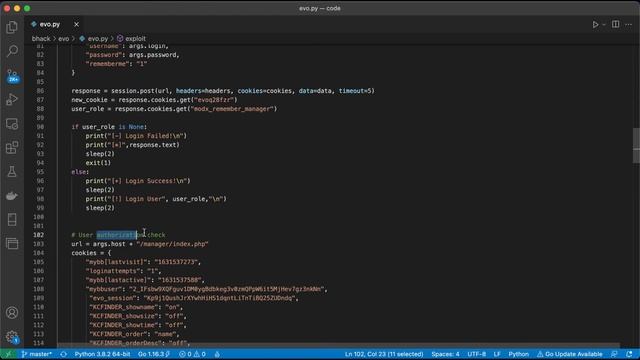Open notifications bell in status bar
Image resolution: width=640 pixels, height=360 pixels.
click(x=629, y=354)
